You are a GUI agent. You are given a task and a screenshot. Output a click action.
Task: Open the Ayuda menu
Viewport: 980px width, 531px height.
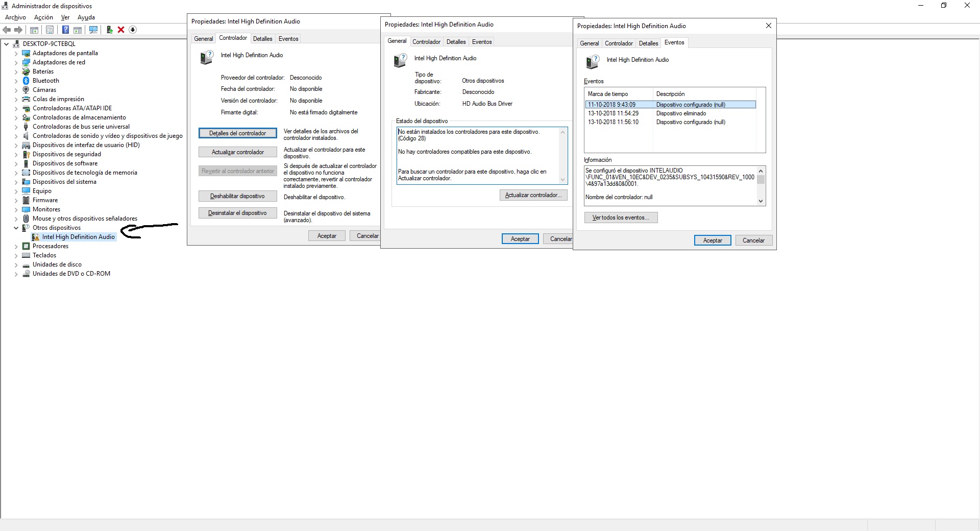coord(86,17)
